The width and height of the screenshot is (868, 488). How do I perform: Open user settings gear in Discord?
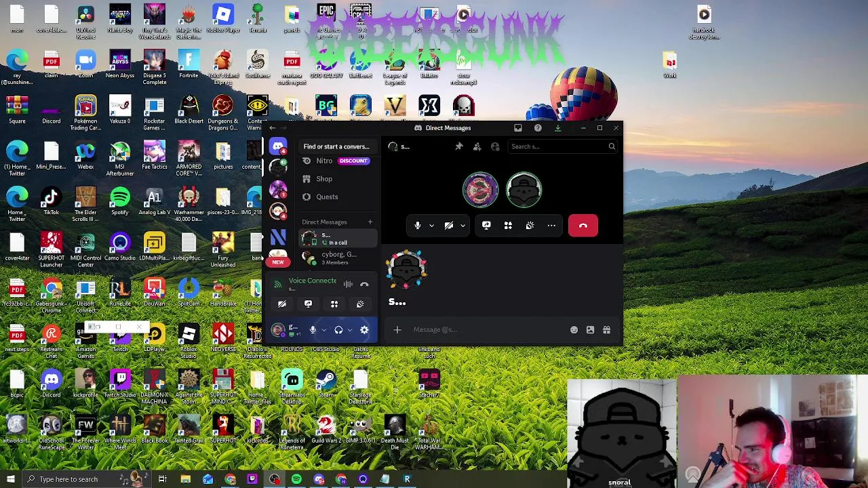[364, 330]
